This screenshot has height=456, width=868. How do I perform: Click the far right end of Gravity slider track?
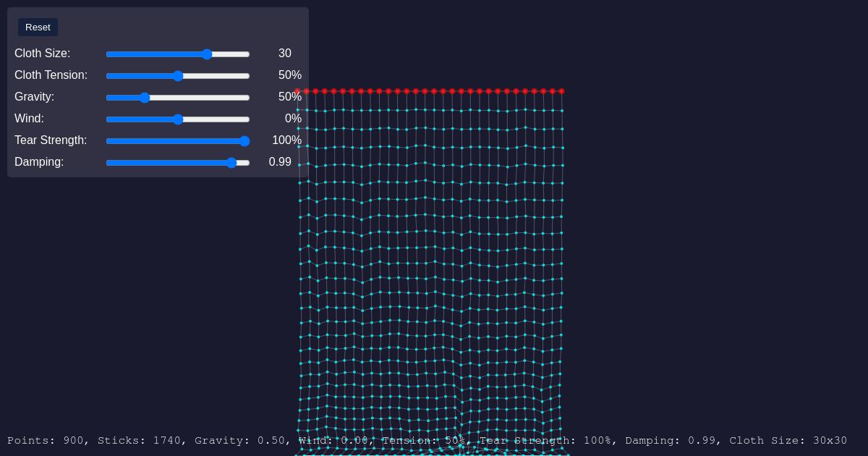click(x=249, y=98)
